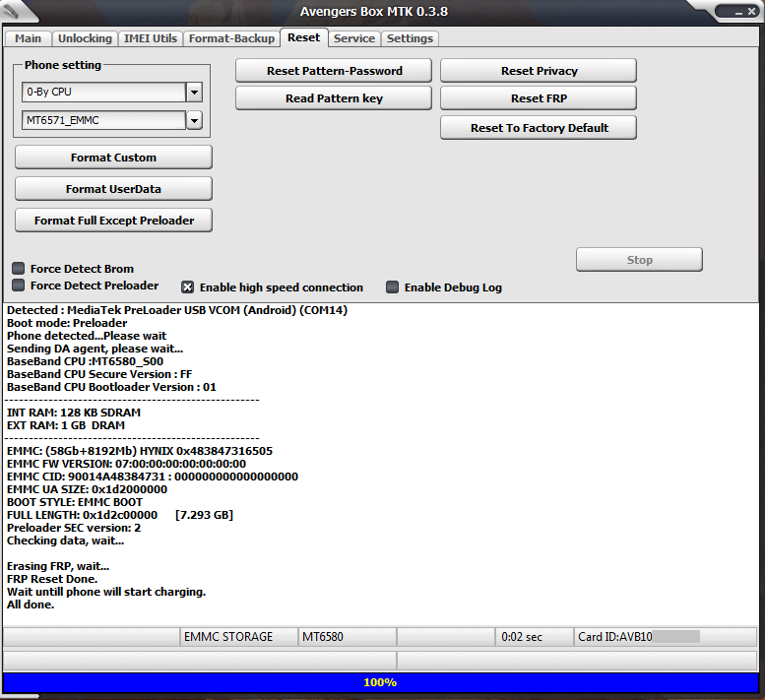Screen dimensions: 765x700
Task: Open the Service tab
Action: 354,38
